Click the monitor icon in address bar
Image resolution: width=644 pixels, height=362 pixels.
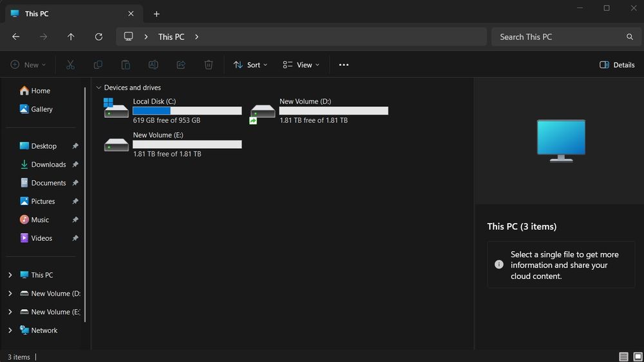(x=129, y=36)
